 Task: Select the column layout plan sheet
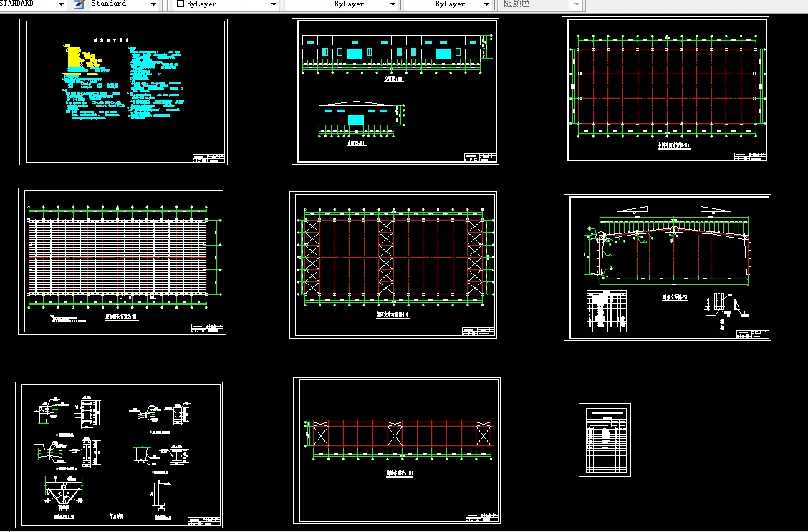tap(665, 90)
